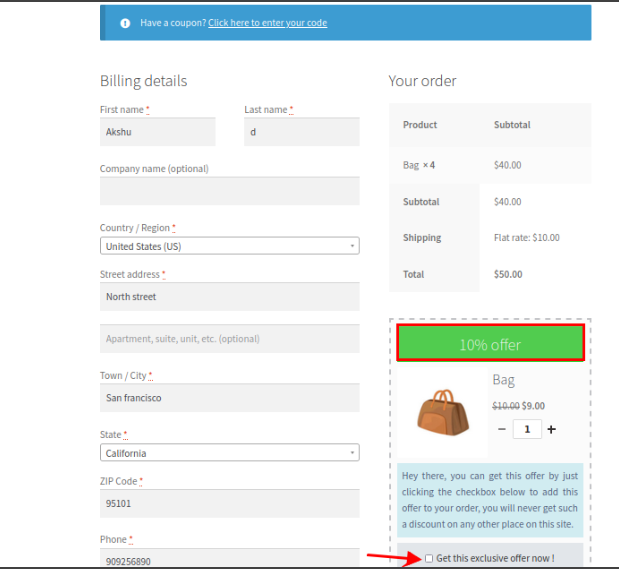Click the brown bag product image
Viewport: 619px width, 569px height.
click(440, 409)
